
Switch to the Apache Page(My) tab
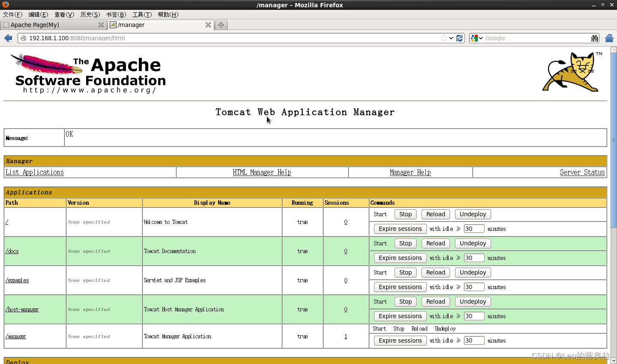coord(54,25)
